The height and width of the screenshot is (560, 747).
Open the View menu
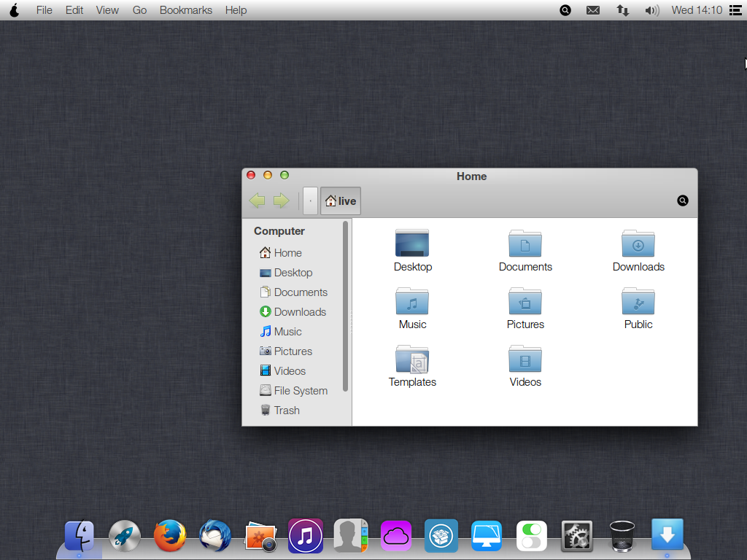pos(107,10)
